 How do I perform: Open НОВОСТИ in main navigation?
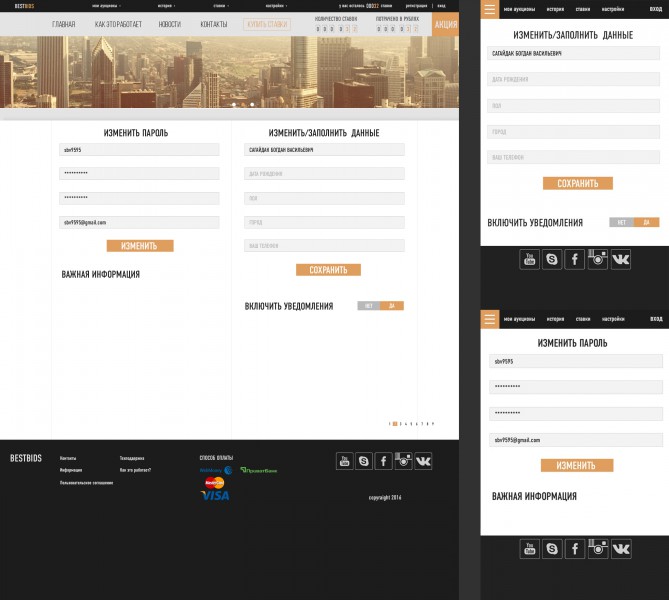[x=170, y=24]
